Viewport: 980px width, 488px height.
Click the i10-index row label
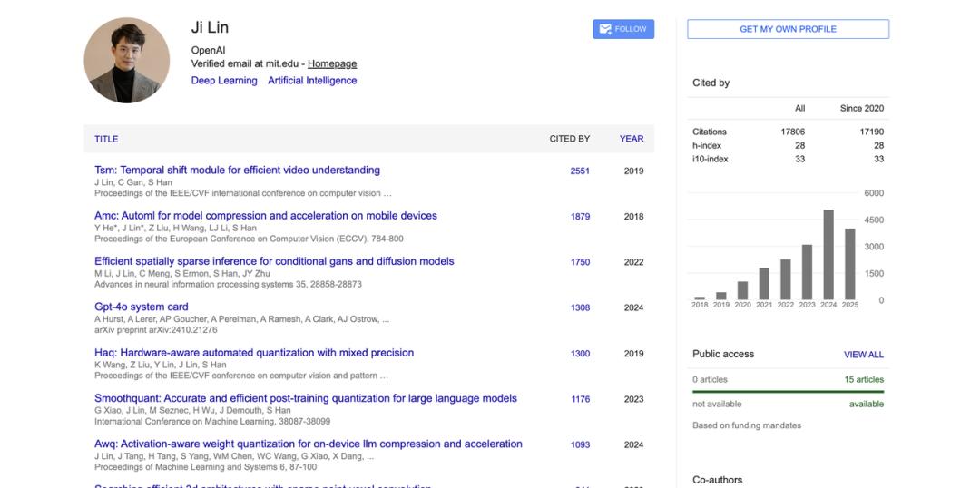point(710,159)
